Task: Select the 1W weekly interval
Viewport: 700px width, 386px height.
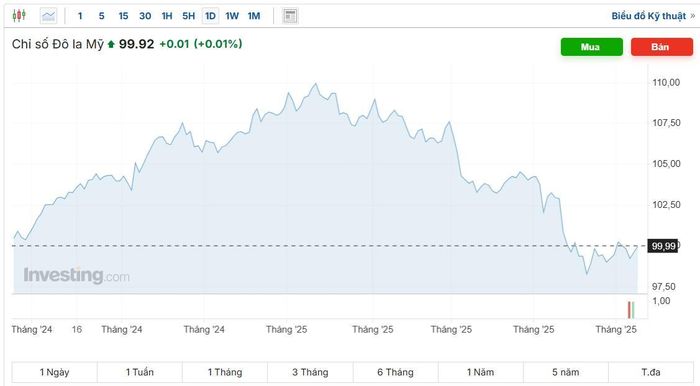Action: (x=232, y=16)
